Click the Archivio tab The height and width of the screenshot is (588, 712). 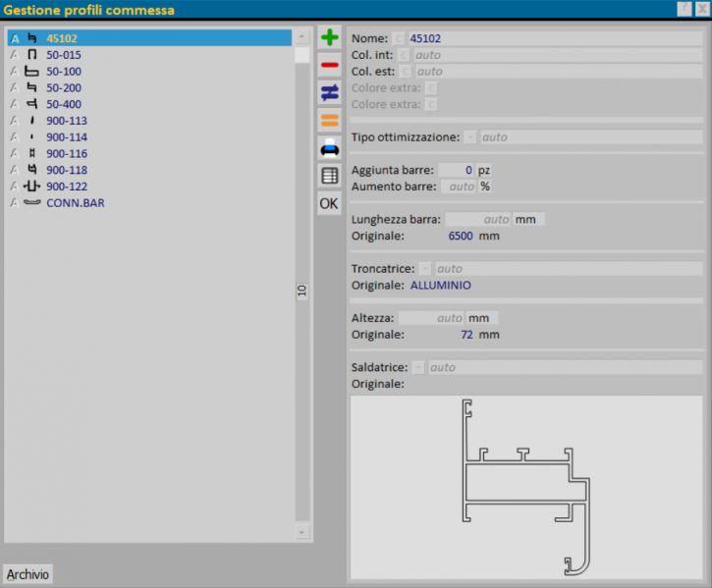pos(28,574)
